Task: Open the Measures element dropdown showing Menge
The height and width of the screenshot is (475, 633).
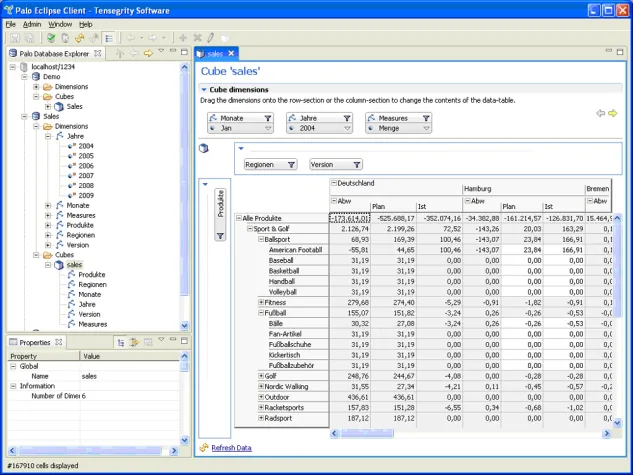Action: pos(427,129)
